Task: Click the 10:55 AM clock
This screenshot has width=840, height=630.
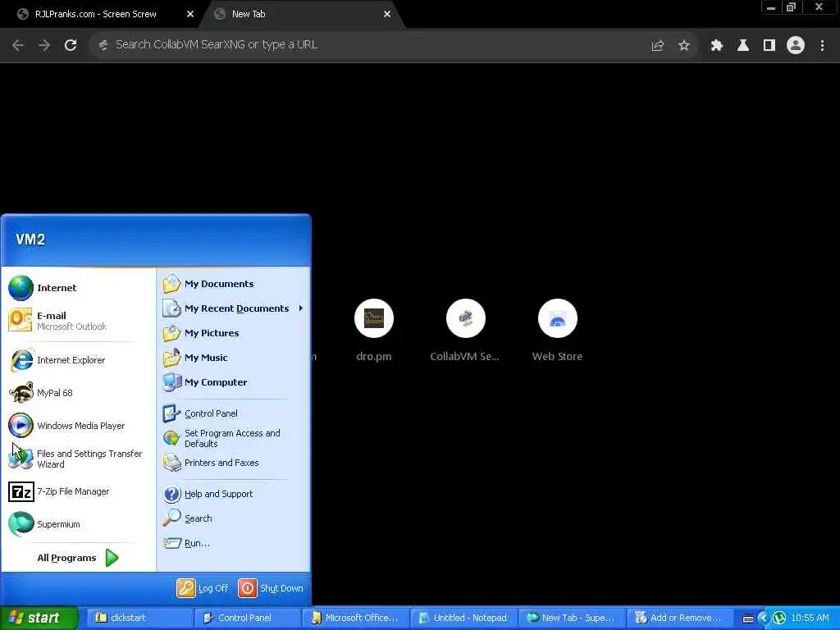Action: coord(810,618)
